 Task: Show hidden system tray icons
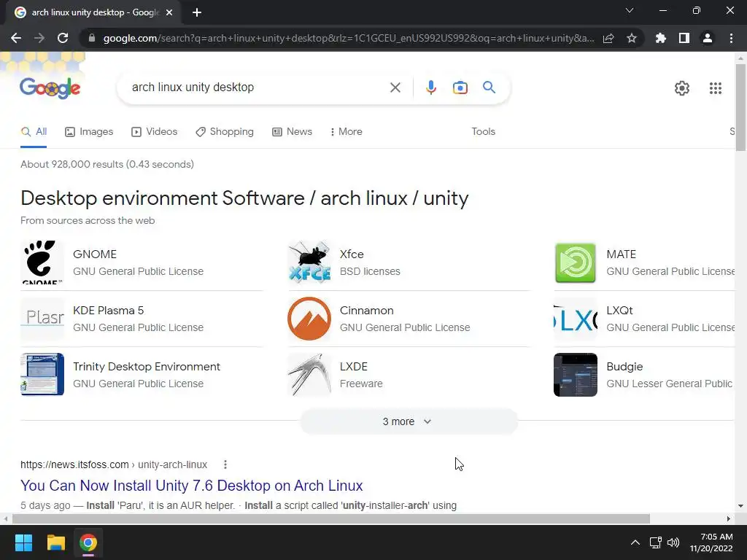[x=635, y=542]
